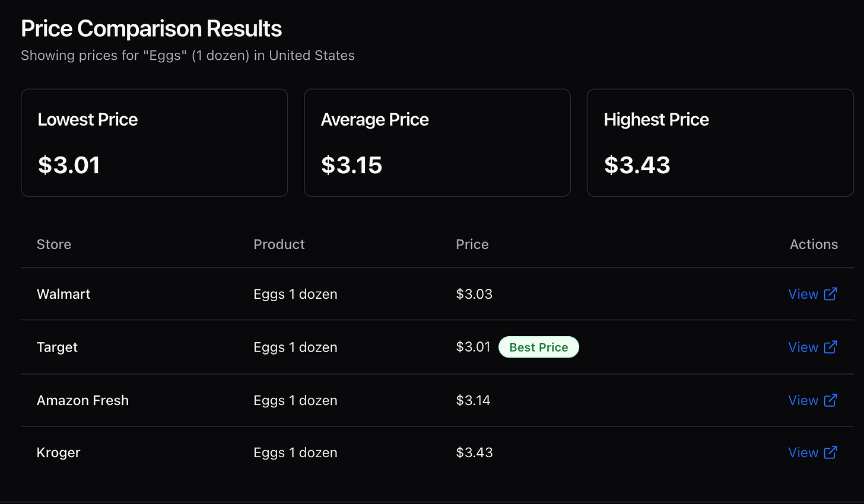Open external link icon for Amazon Fresh
Screen dimensions: 864x504
tap(830, 400)
